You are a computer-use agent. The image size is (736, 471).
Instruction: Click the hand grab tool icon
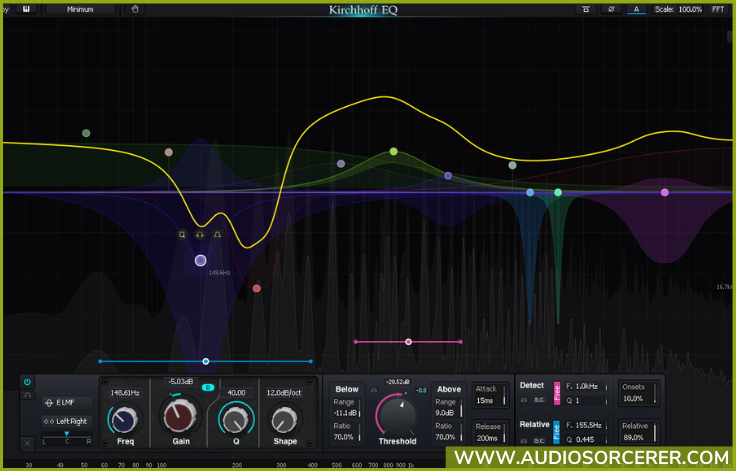[135, 9]
